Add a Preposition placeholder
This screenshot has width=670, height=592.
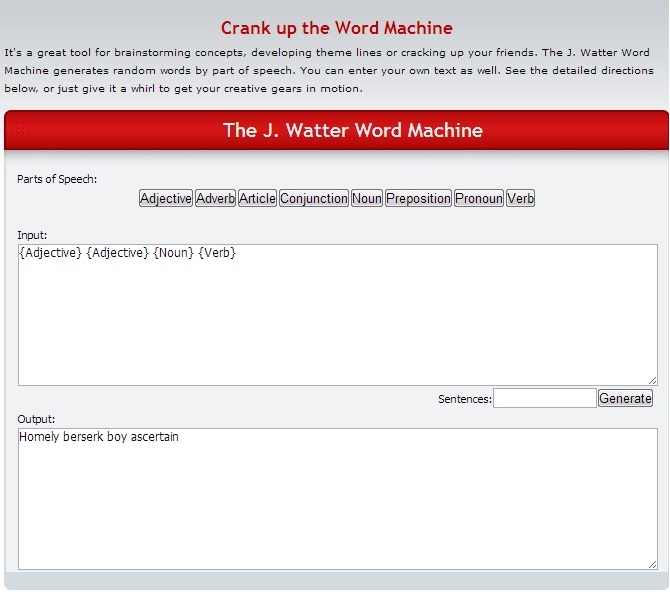tap(418, 198)
